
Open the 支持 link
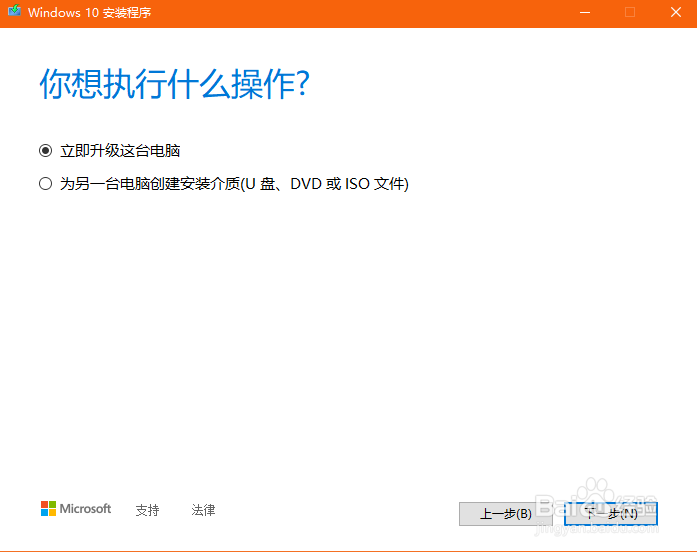147,510
